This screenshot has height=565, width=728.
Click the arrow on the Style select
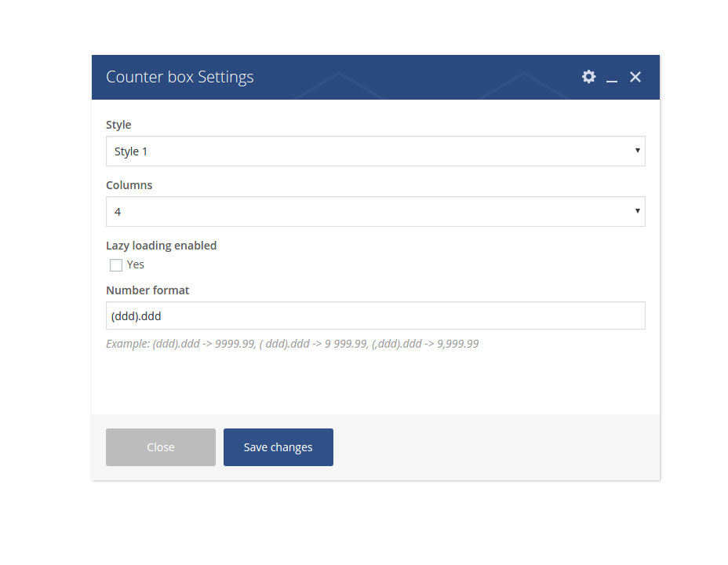pyautogui.click(x=637, y=151)
